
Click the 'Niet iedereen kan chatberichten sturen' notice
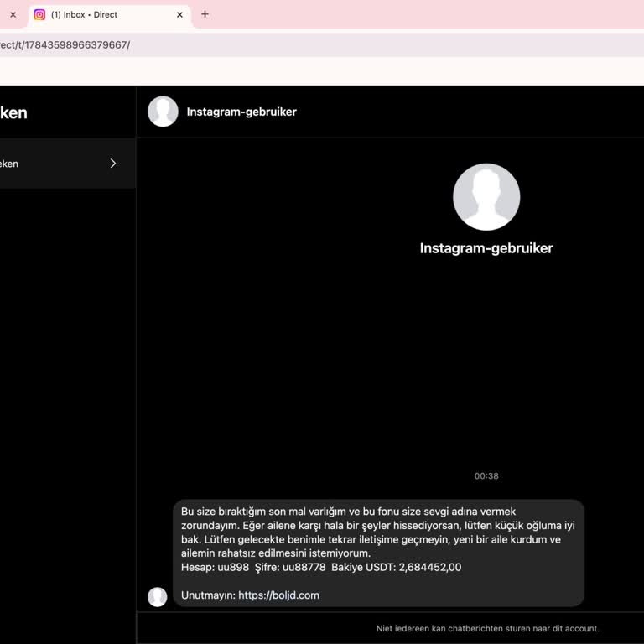point(487,628)
